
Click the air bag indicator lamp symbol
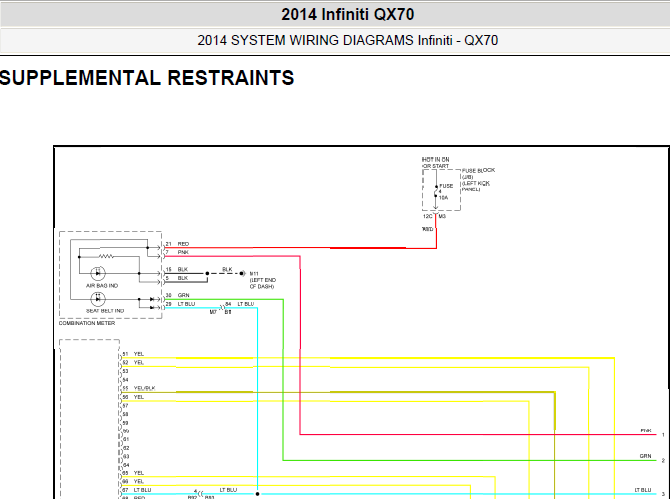(x=98, y=273)
